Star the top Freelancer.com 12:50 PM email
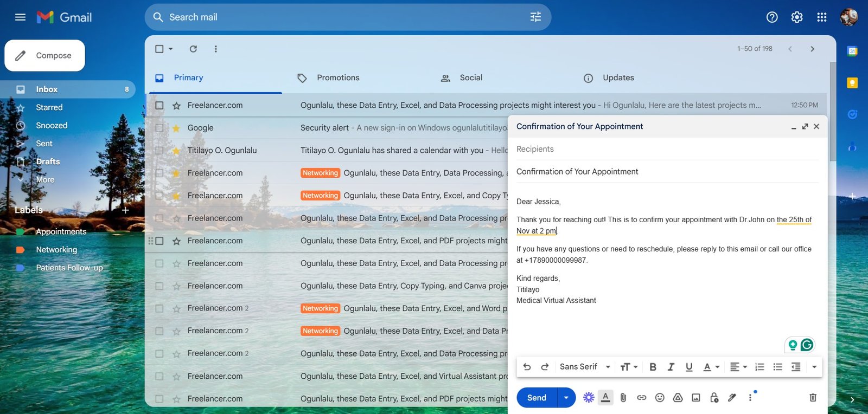This screenshot has height=414, width=868. (176, 106)
